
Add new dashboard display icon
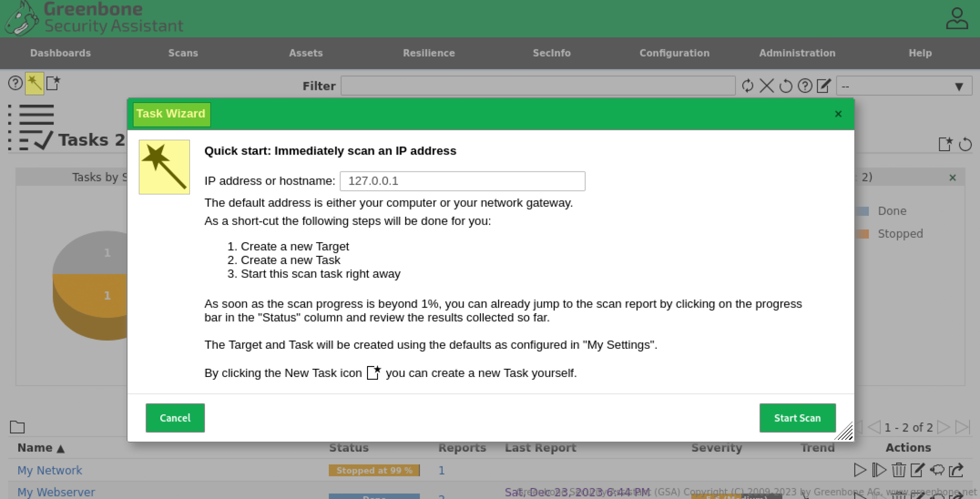[946, 144]
